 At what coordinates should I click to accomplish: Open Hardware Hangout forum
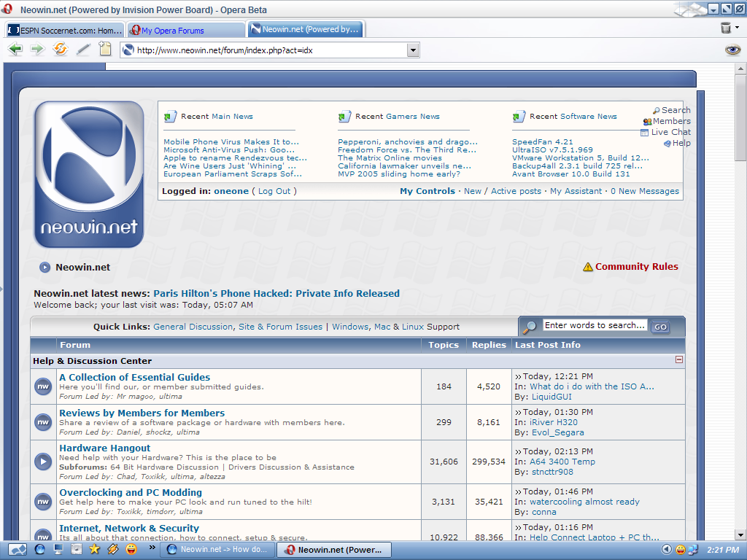pos(104,448)
